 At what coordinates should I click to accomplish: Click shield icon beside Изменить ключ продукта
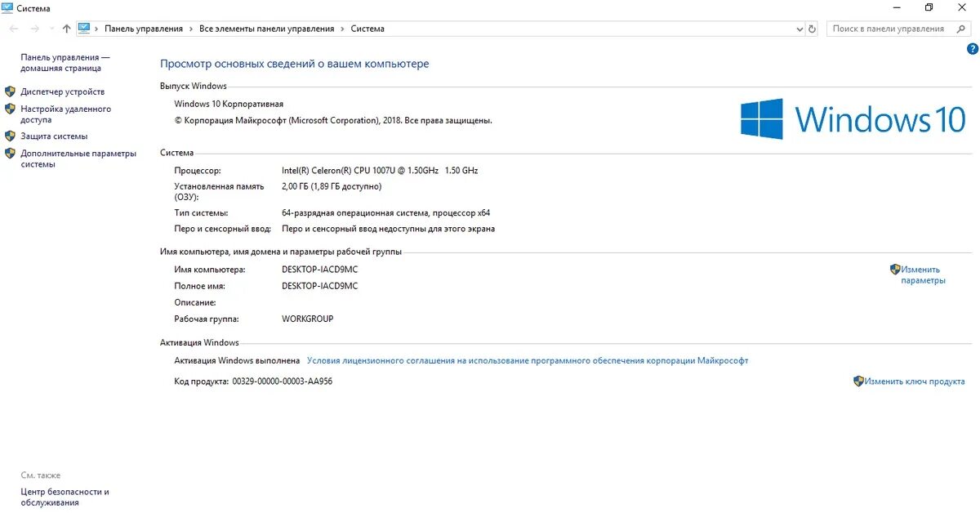[858, 381]
